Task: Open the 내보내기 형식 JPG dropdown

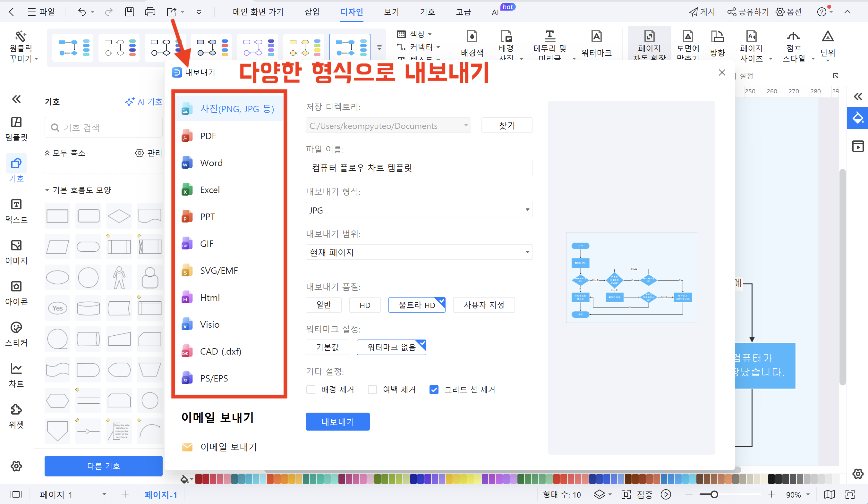Action: (x=419, y=210)
